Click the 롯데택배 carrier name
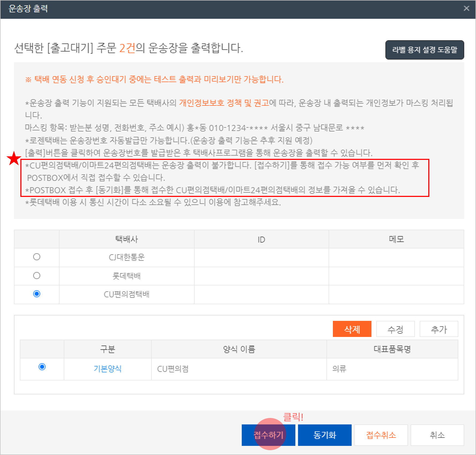Image resolution: width=476 pixels, height=455 pixels. tap(127, 276)
